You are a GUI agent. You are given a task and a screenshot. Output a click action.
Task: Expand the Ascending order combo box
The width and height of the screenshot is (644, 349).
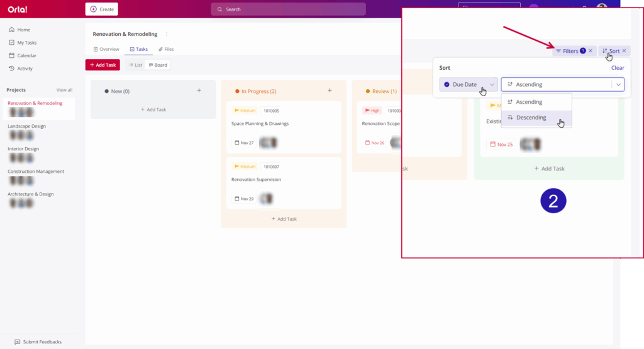coord(619,84)
